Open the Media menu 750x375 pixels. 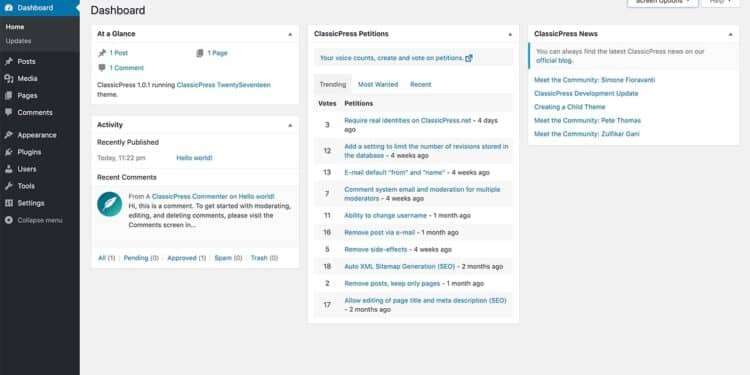pos(27,78)
